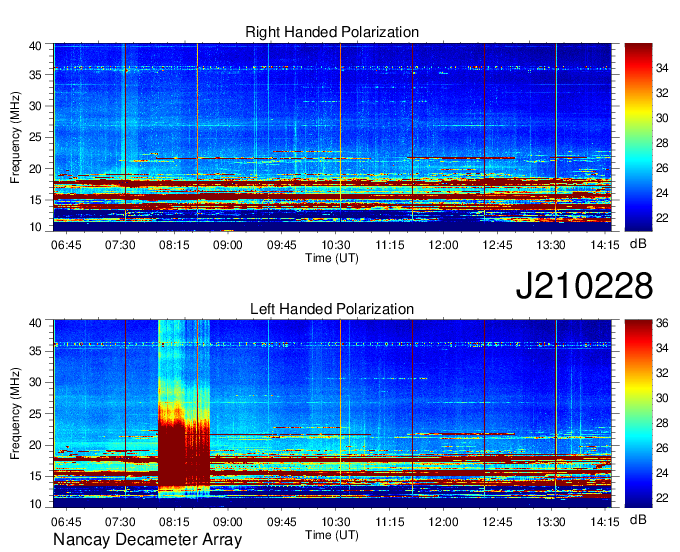Click the 20 MHz tick of Right Handed plot

click(35, 169)
